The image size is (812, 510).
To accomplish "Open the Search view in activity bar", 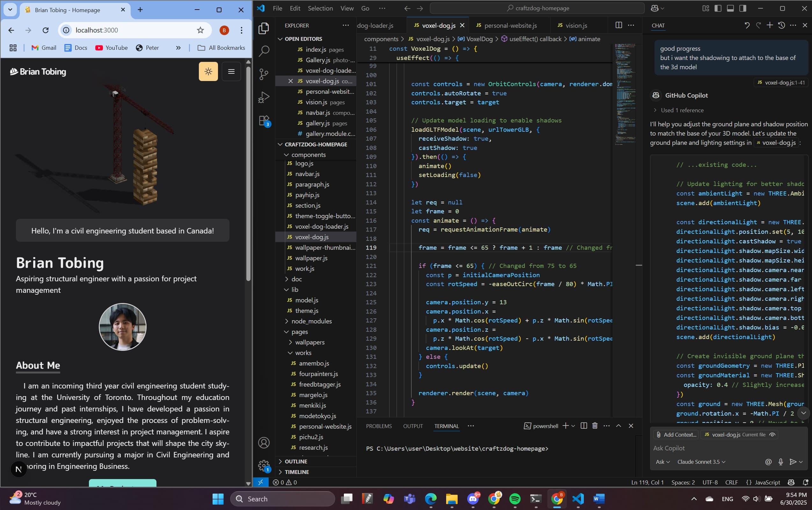I will 264,51.
